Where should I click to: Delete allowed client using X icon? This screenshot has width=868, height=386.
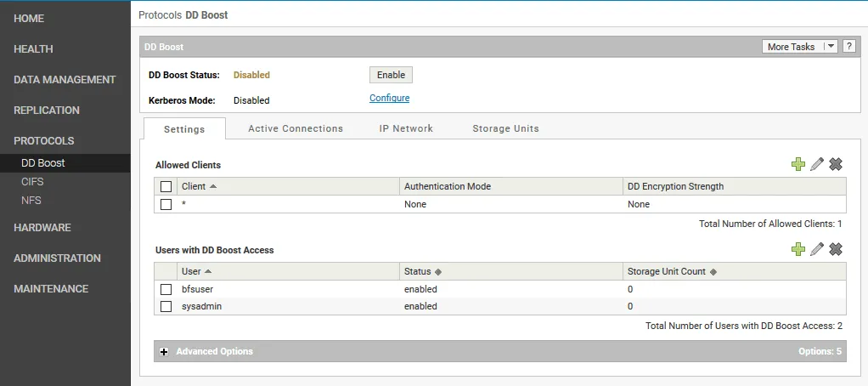(x=836, y=164)
